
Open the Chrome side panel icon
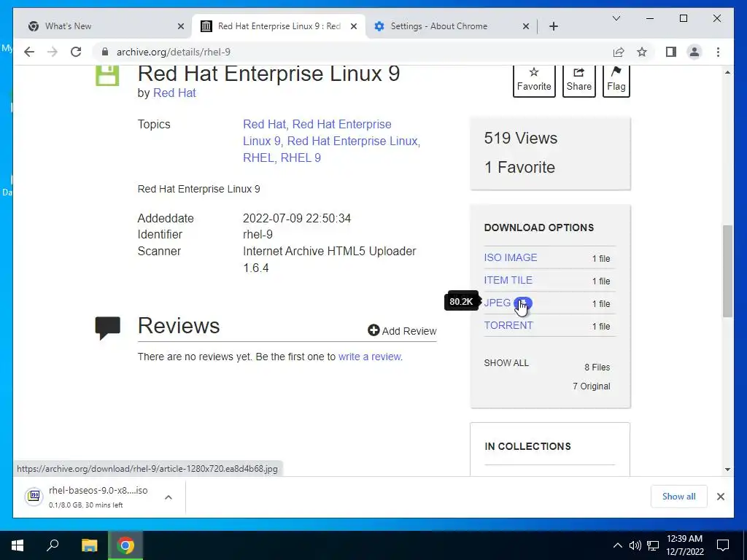[671, 52]
